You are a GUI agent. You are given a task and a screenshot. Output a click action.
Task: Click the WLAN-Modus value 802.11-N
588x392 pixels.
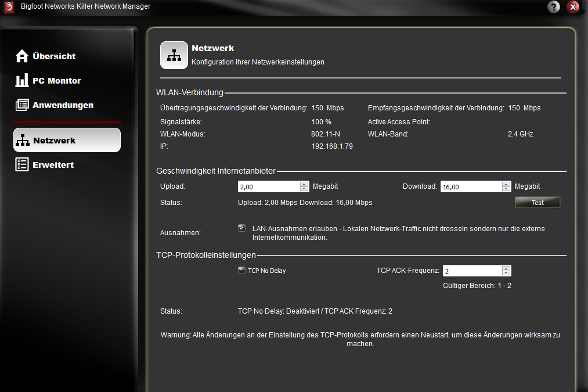pos(326,134)
